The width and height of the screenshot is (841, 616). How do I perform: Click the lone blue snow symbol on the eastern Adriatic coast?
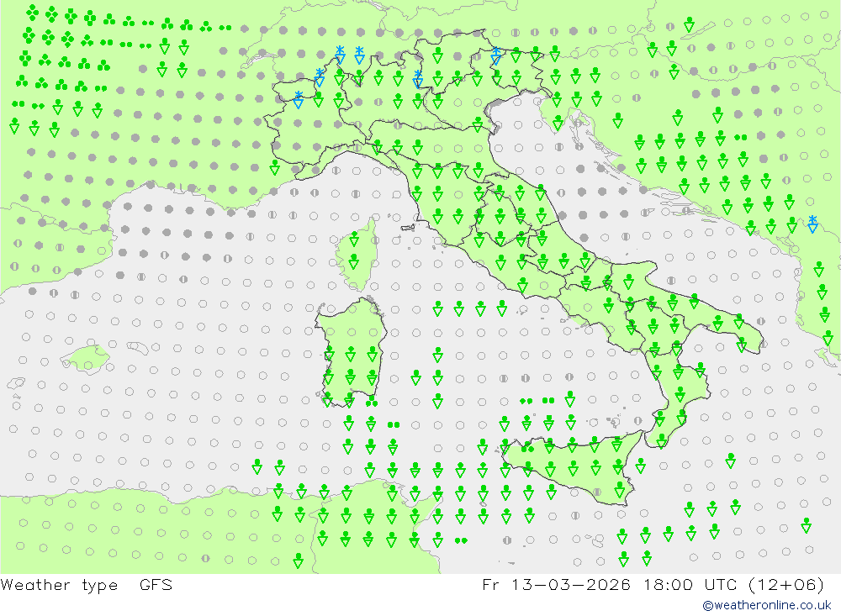pos(812,224)
